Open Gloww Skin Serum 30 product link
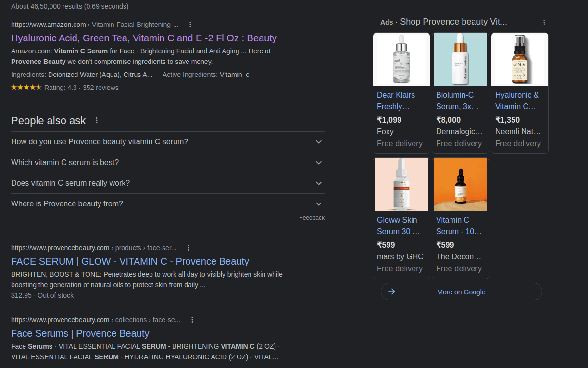The image size is (588, 368). 398,226
